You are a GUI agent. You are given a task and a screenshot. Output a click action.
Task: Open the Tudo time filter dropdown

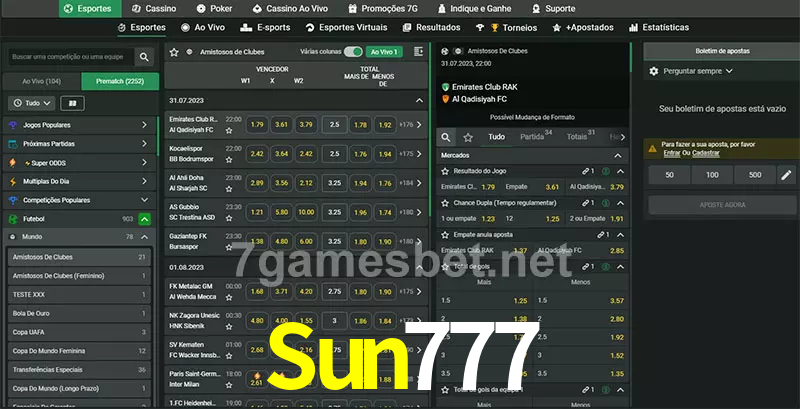30,103
